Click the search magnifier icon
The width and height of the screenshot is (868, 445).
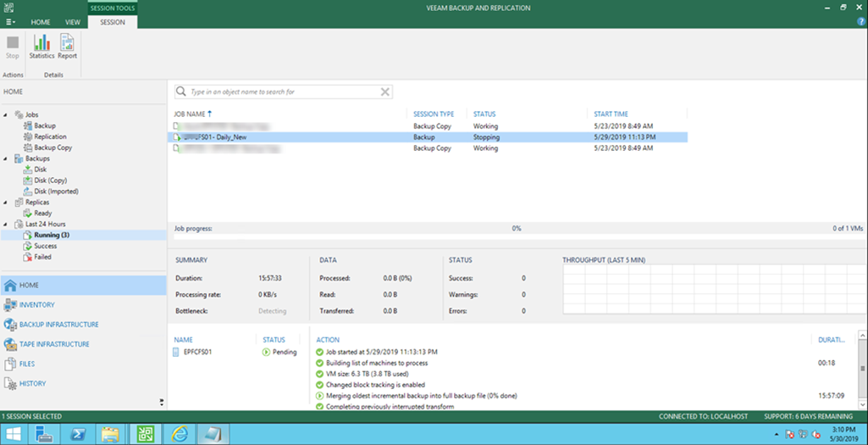click(181, 92)
